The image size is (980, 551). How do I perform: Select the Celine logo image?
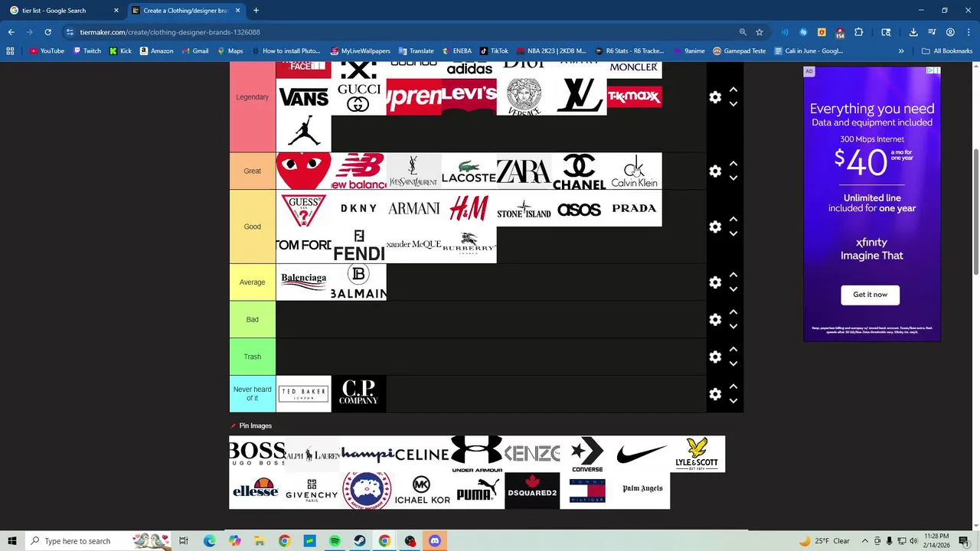(x=422, y=455)
